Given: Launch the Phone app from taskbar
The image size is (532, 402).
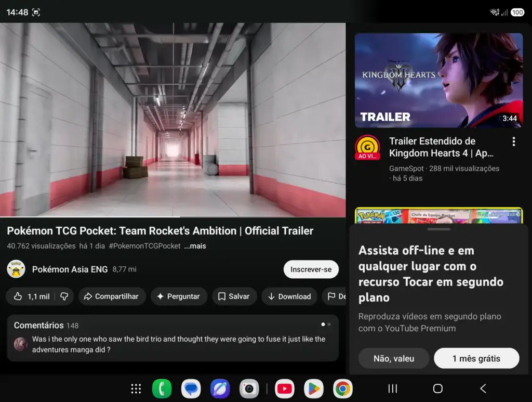Looking at the screenshot, I should (x=162, y=389).
